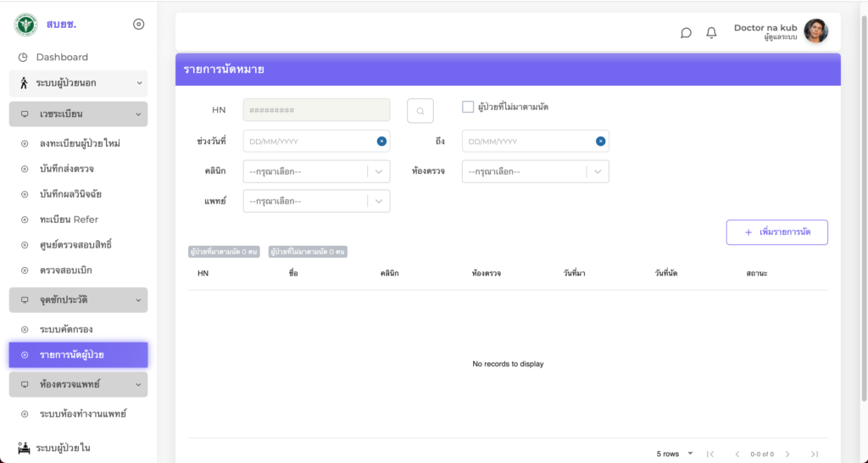
Task: Jump to last page in pagination
Action: point(814,454)
